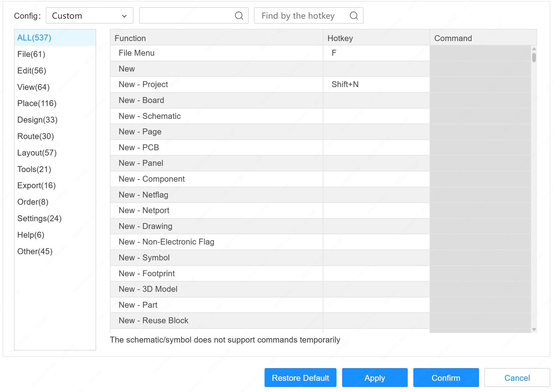
Task: Select the ALL(537) category
Action: [34, 38]
